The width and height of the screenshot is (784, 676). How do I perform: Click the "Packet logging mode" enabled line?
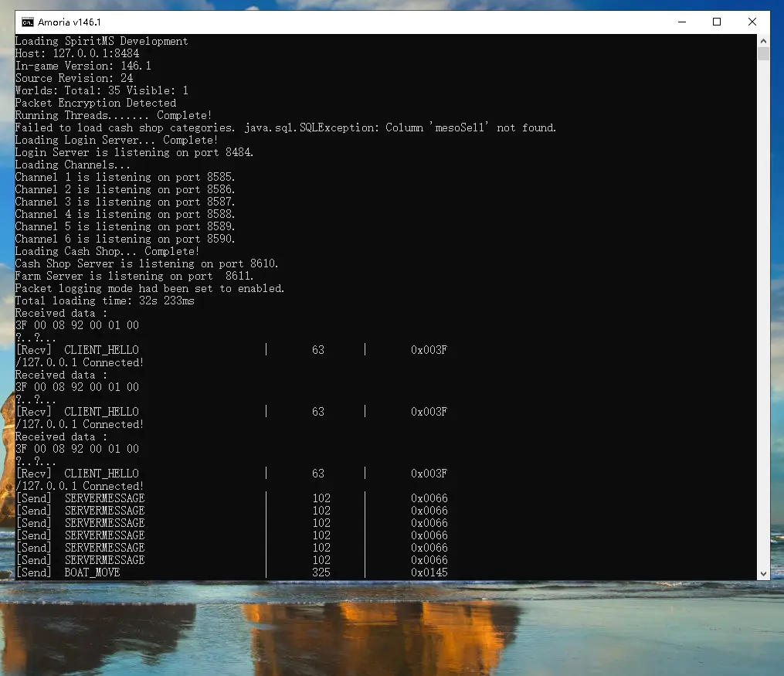coord(150,288)
